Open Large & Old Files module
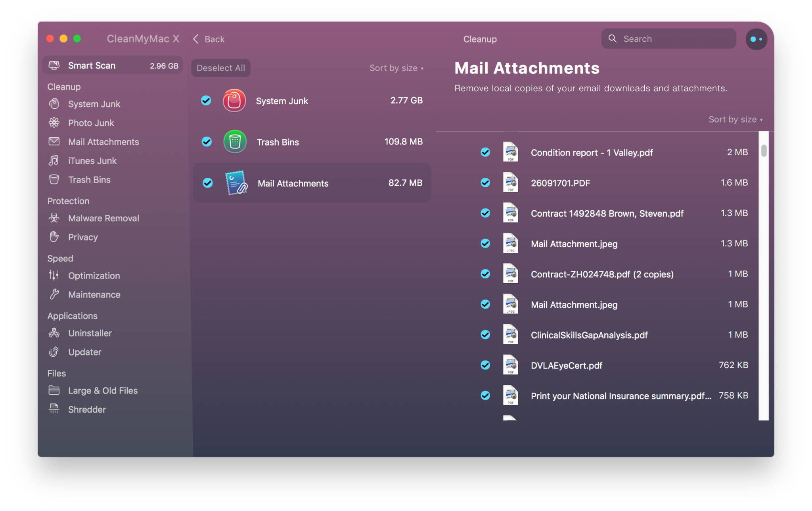The width and height of the screenshot is (812, 511). [x=103, y=390]
